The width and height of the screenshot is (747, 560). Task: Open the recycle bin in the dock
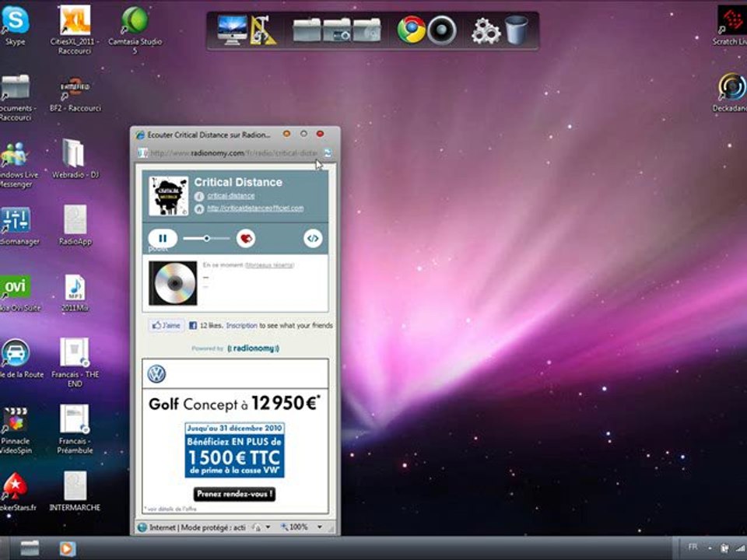(x=517, y=30)
